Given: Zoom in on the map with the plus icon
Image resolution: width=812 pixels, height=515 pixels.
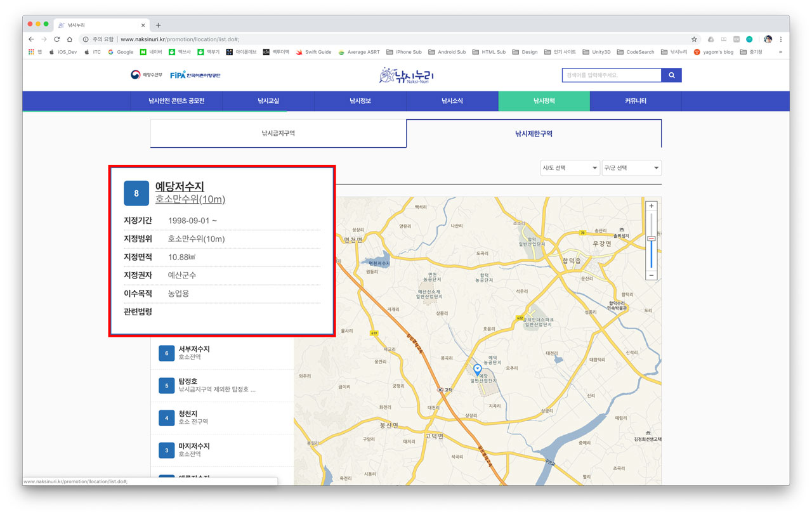Looking at the screenshot, I should tap(651, 205).
